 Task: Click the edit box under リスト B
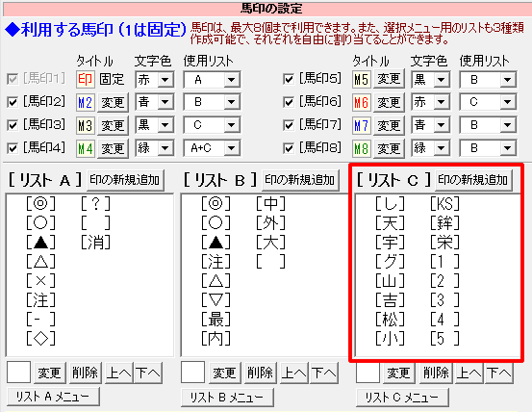pos(193,372)
